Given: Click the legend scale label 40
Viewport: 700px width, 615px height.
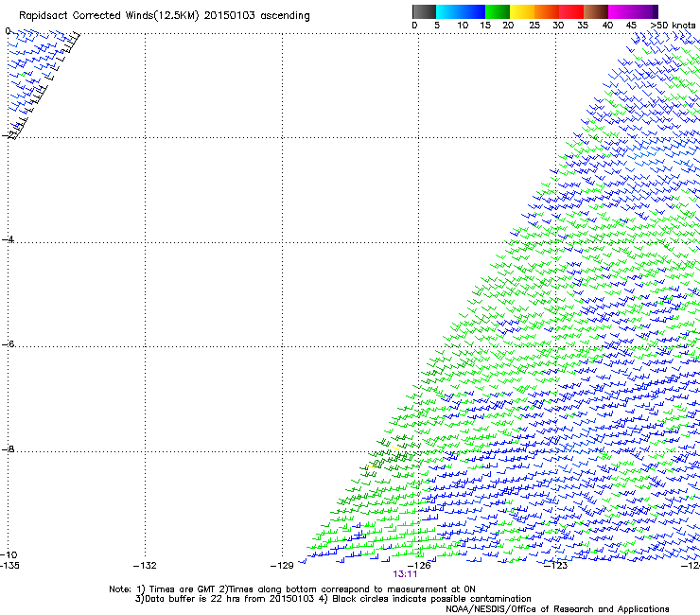Looking at the screenshot, I should coord(607,26).
